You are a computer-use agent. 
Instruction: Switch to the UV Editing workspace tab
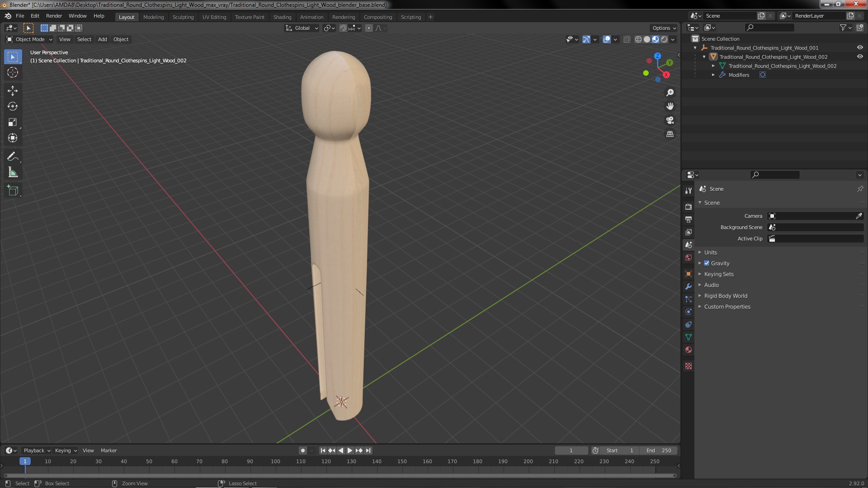point(214,17)
